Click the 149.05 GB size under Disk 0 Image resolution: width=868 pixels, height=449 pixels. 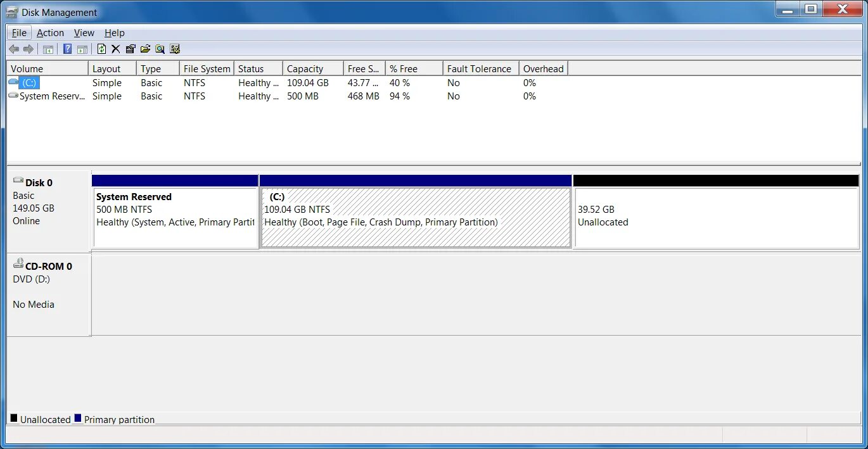pyautogui.click(x=34, y=208)
